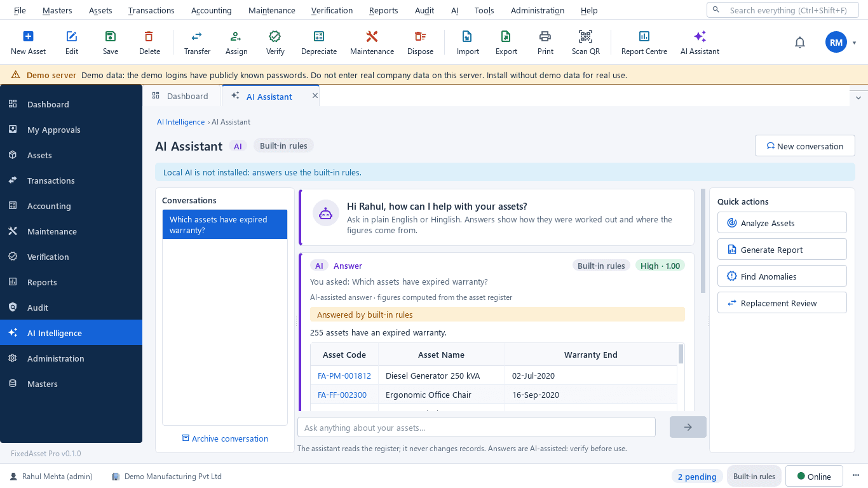Viewport: 868px width, 488px height.
Task: Open Verification in the sidebar
Action: (x=71, y=257)
